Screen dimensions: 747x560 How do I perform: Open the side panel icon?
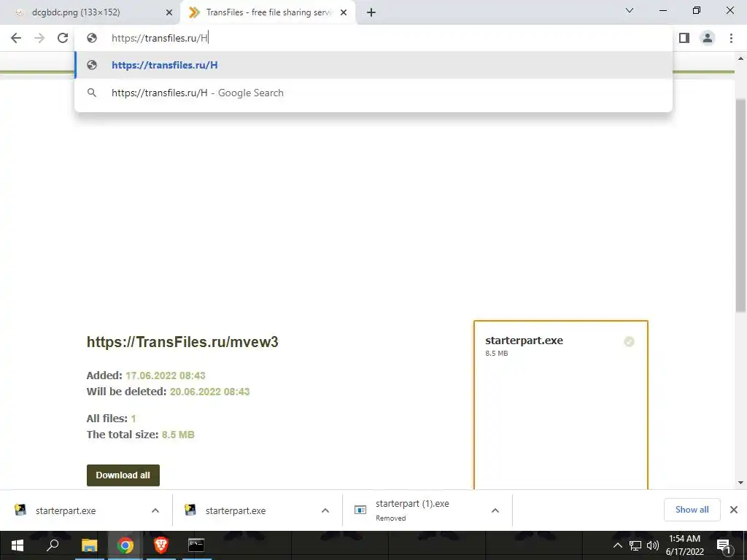coord(684,38)
